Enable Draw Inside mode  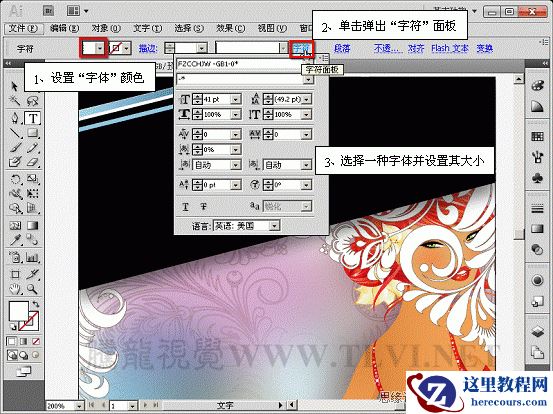click(36, 355)
